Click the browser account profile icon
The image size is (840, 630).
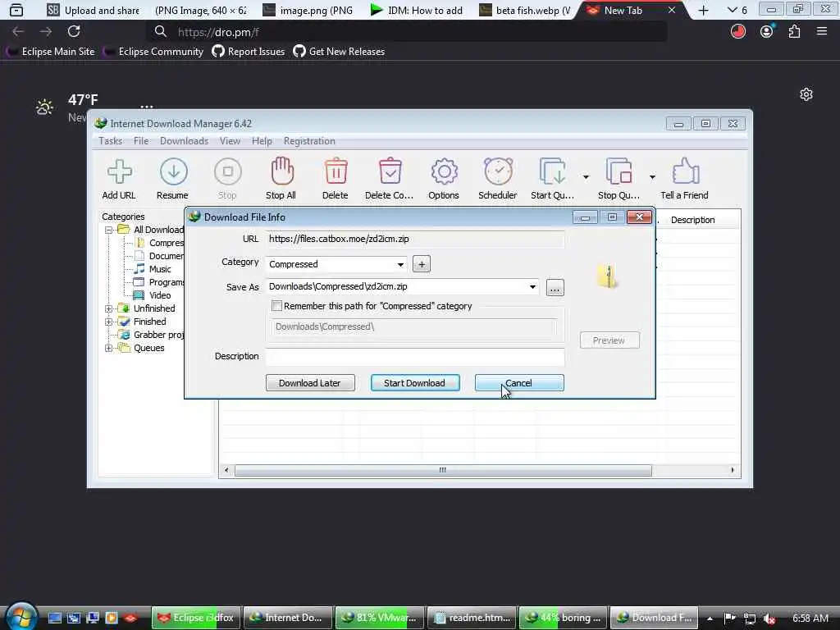point(767,32)
